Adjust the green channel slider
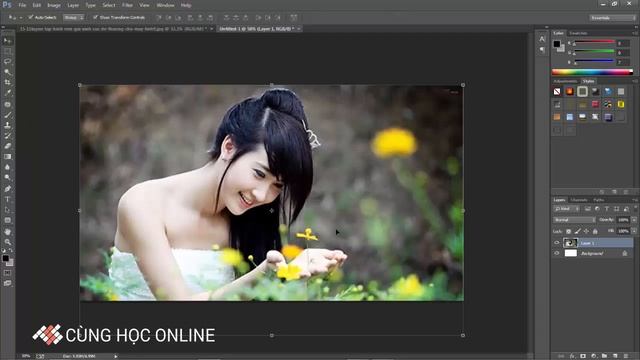This screenshot has width=640, height=360. point(594,53)
